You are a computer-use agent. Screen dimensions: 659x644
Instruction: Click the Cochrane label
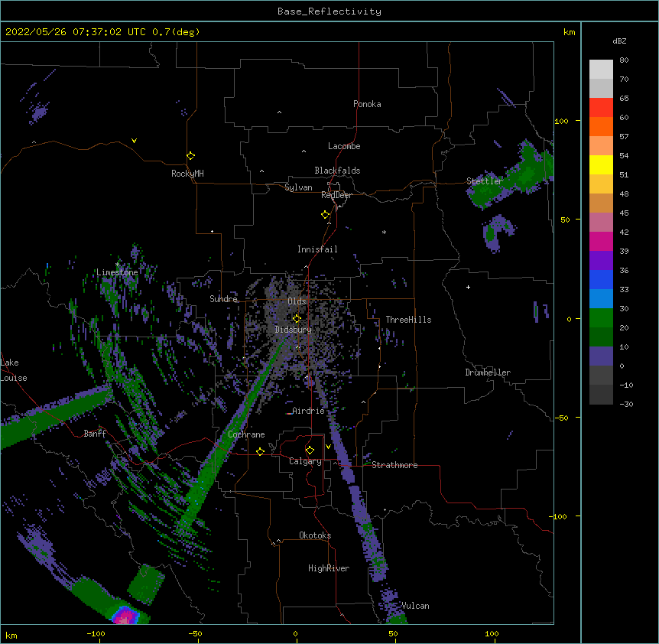coord(246,434)
